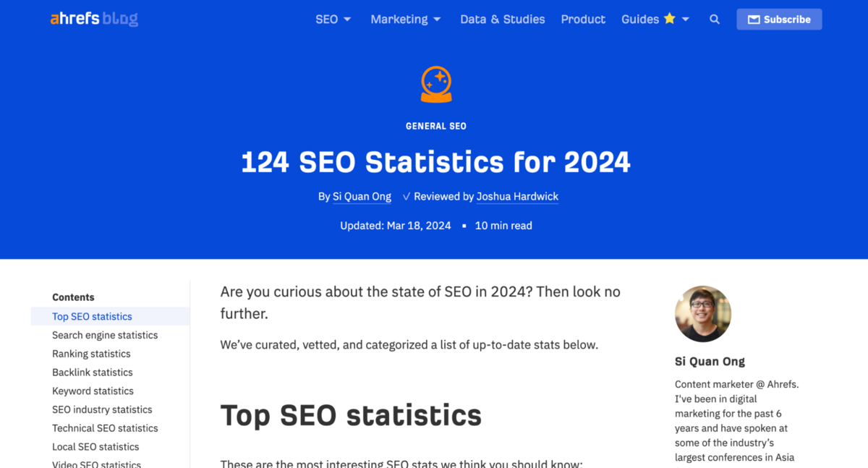The image size is (868, 468).
Task: Select Keyword statistics in contents
Action: tap(93, 391)
